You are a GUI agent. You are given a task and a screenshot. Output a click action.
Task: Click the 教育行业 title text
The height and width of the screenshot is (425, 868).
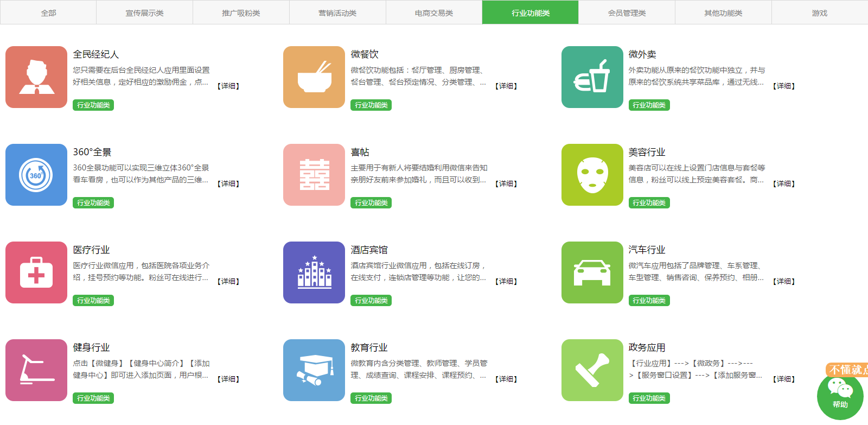tap(369, 347)
